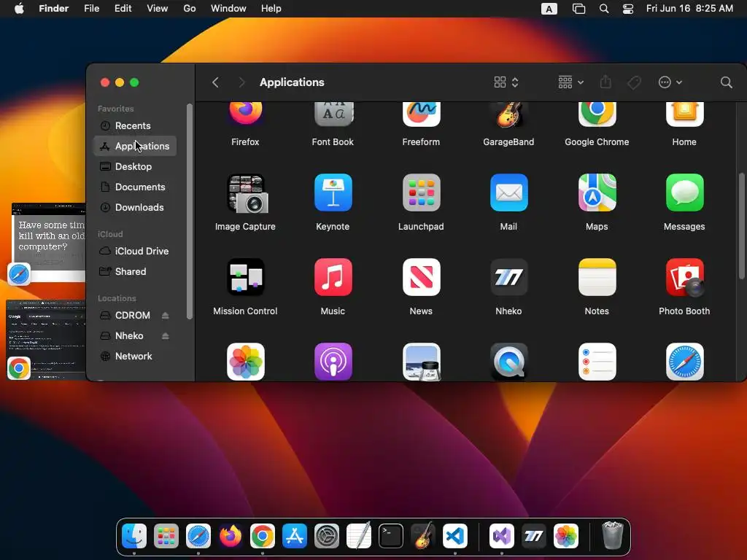The height and width of the screenshot is (560, 747).
Task: Launch the Freeform app icon
Action: click(421, 114)
